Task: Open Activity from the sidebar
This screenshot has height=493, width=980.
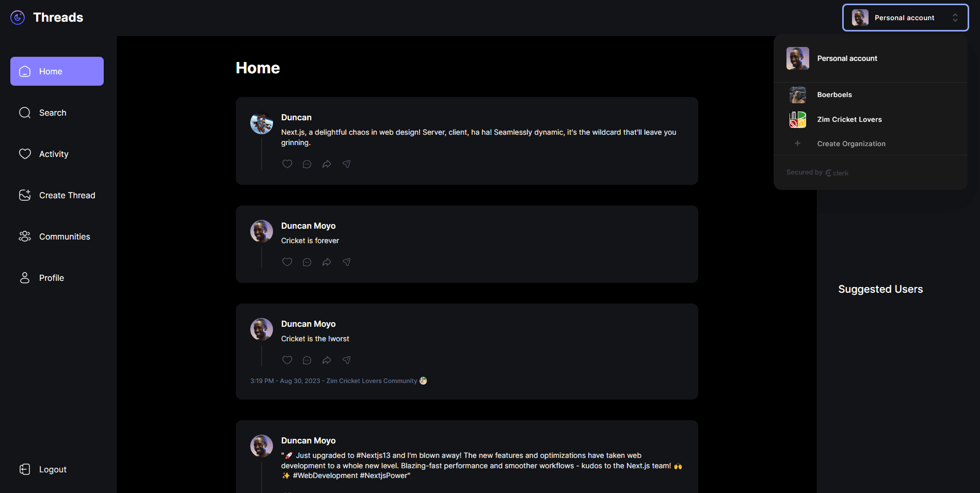Action: (x=53, y=153)
